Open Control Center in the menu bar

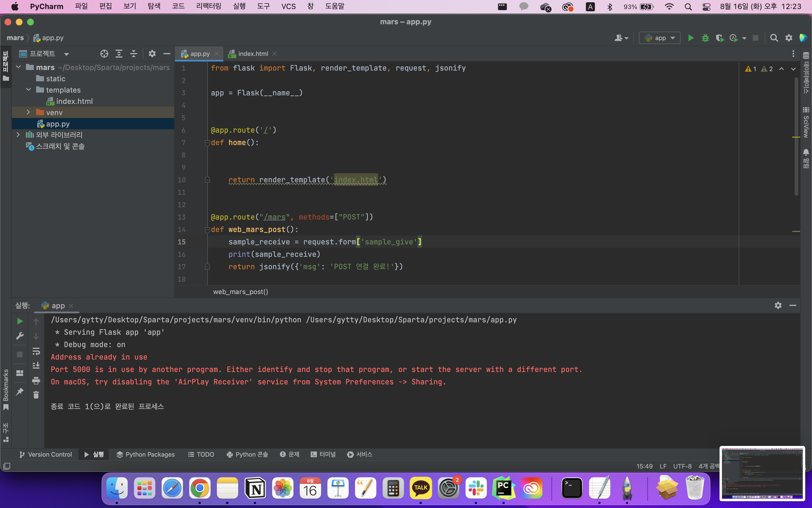[706, 7]
